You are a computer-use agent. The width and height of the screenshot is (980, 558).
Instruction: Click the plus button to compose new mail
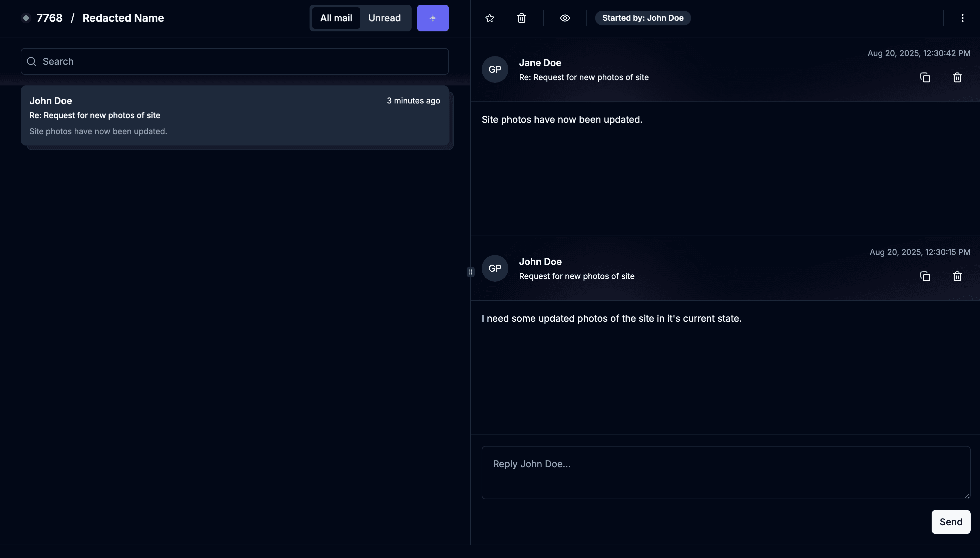(433, 18)
